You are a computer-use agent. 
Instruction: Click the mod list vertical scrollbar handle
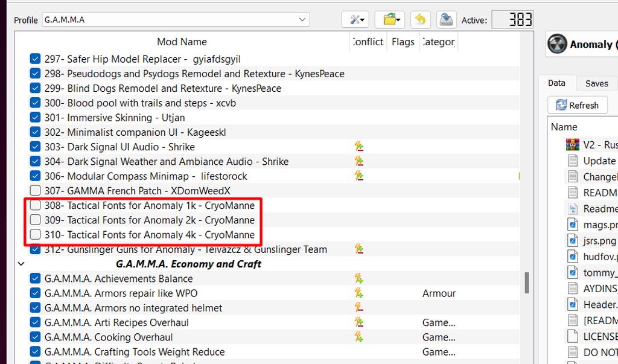526,283
